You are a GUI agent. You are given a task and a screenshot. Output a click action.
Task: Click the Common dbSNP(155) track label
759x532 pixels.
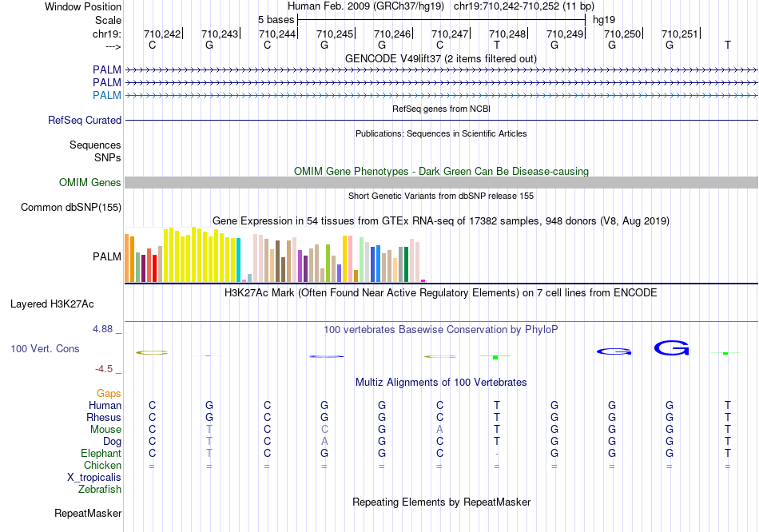click(71, 207)
